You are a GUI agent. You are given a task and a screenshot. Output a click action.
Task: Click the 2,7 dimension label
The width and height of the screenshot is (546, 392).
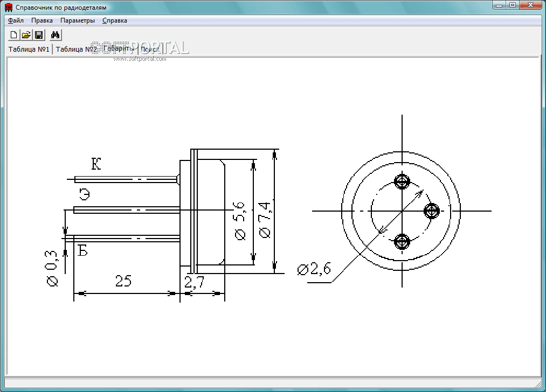(194, 282)
